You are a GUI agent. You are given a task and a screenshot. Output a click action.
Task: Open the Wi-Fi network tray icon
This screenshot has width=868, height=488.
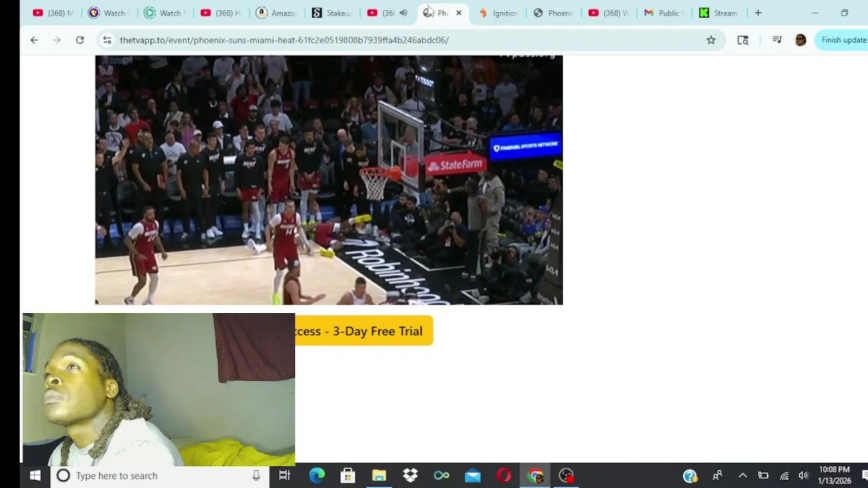[784, 476]
